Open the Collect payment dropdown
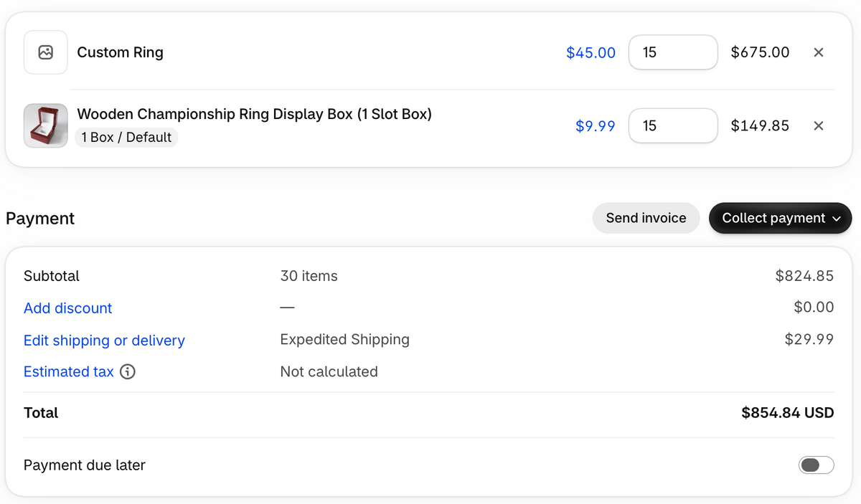This screenshot has width=861, height=504. tap(780, 218)
